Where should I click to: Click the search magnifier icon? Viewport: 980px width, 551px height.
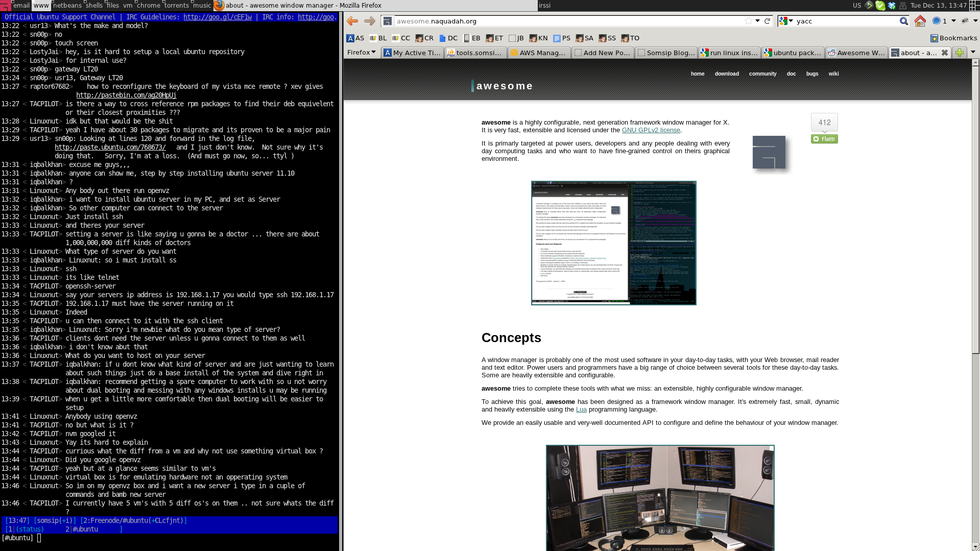903,21
